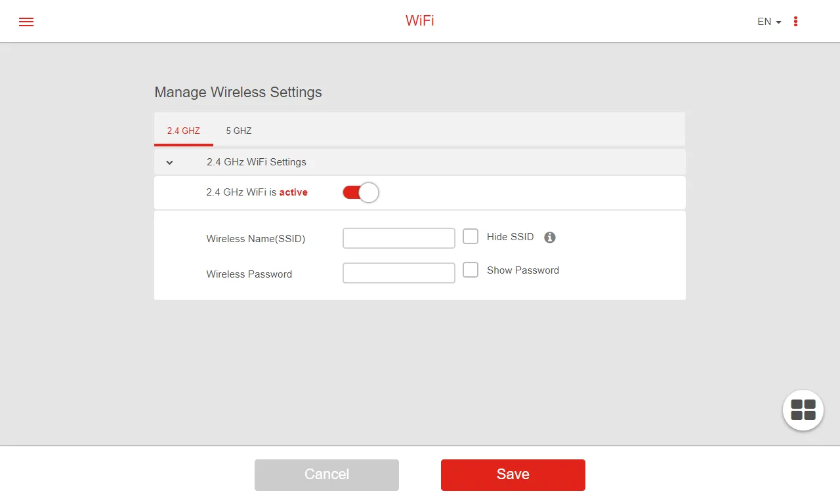Click the Wireless Name SSID input field

pyautogui.click(x=398, y=238)
